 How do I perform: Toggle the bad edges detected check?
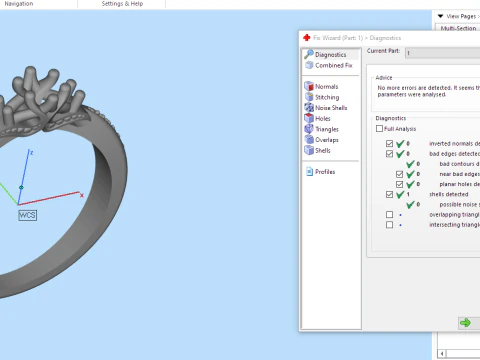(389, 154)
